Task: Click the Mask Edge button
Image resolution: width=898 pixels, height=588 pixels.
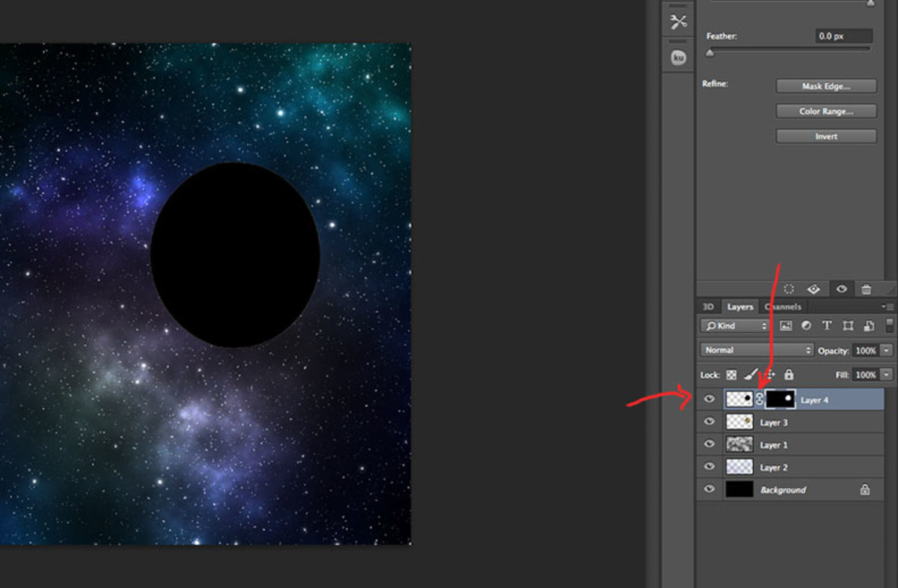Action: tap(826, 85)
